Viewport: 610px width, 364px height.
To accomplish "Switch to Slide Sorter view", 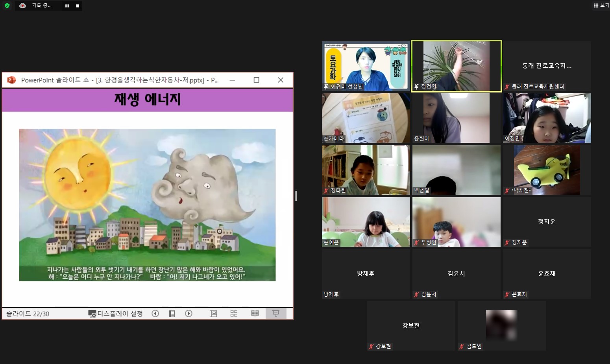I will 234,314.
